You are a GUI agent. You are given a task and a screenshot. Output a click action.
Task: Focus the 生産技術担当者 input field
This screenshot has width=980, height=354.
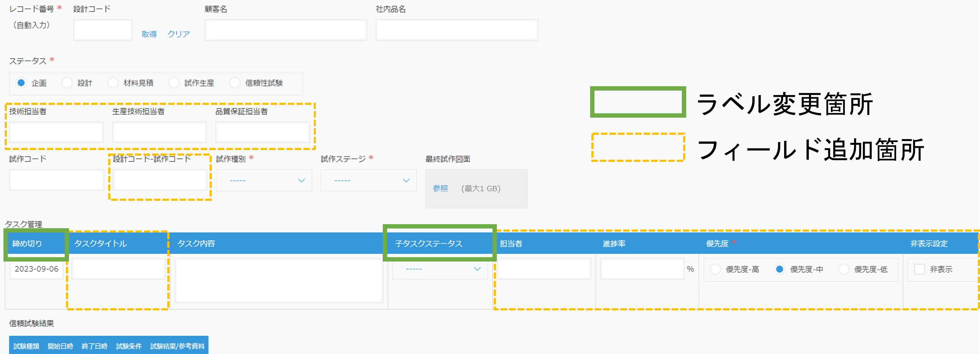159,132
